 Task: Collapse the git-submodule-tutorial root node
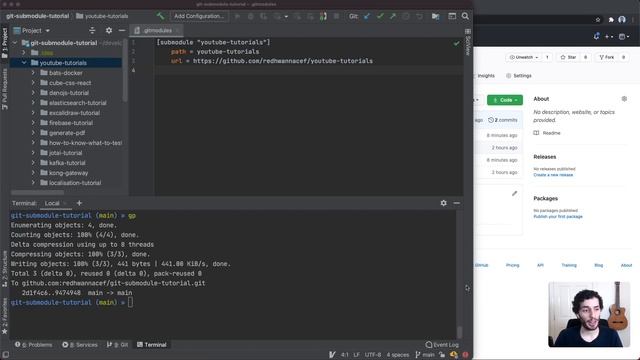pyautogui.click(x=15, y=42)
